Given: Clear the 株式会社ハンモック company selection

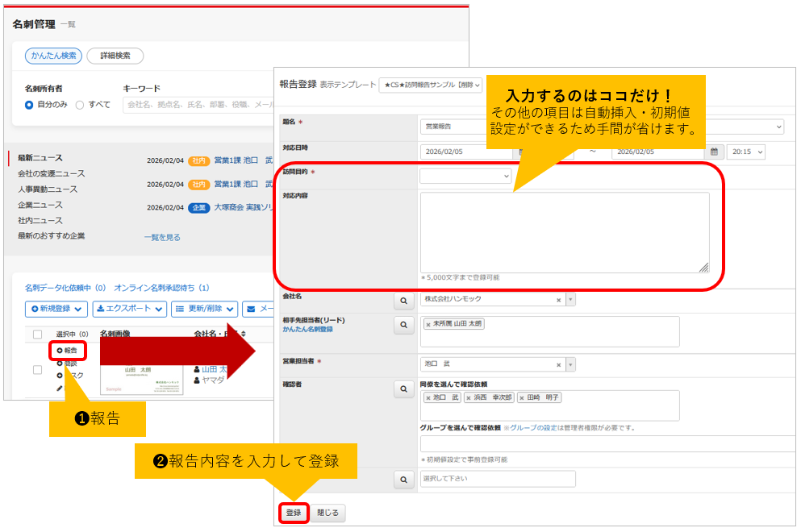Looking at the screenshot, I should click(558, 300).
